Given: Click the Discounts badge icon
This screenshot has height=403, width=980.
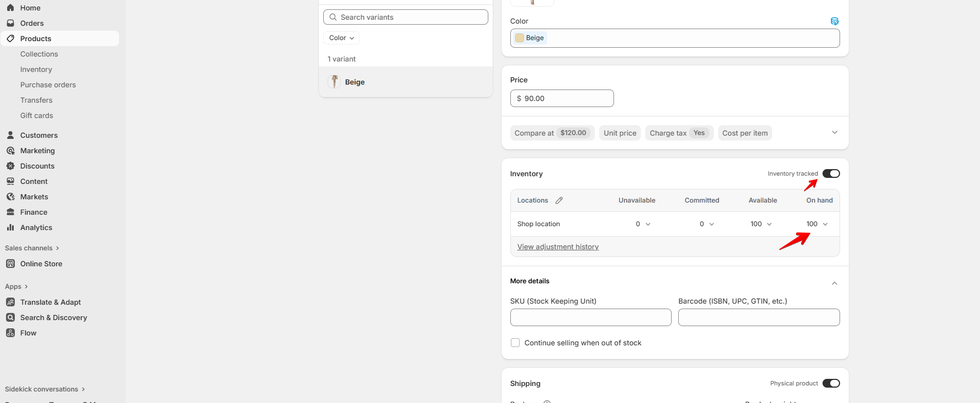Looking at the screenshot, I should point(10,166).
